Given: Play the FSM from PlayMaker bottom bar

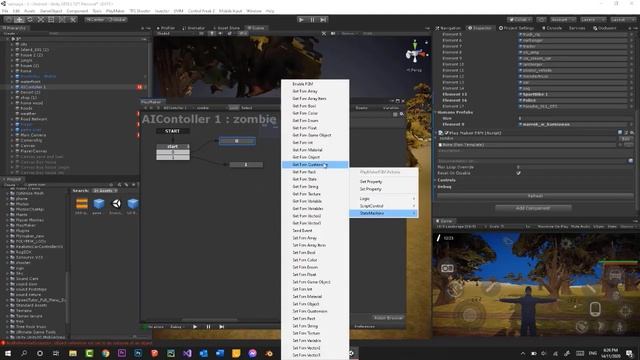Looking at the screenshot, I should coord(195,327).
